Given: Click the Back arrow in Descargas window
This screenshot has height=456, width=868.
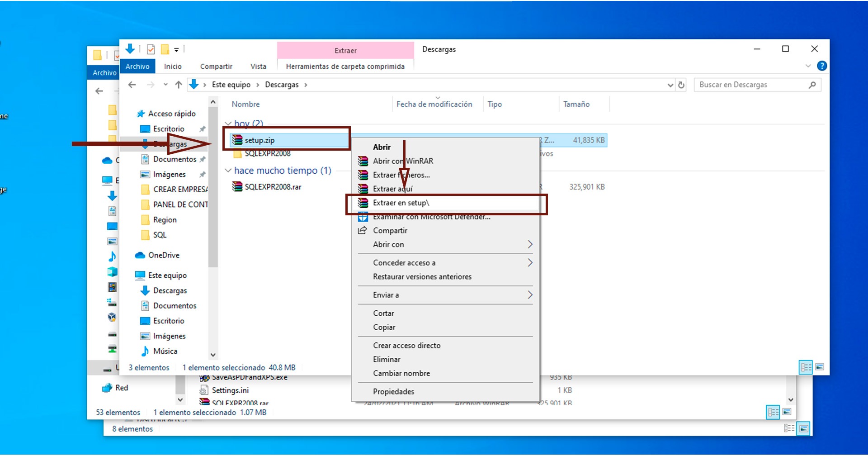Looking at the screenshot, I should [132, 85].
